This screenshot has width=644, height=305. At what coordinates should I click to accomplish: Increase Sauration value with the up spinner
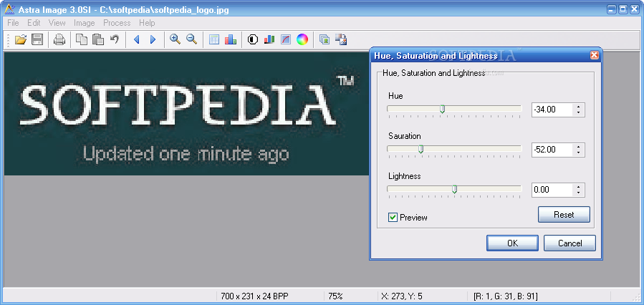578,147
